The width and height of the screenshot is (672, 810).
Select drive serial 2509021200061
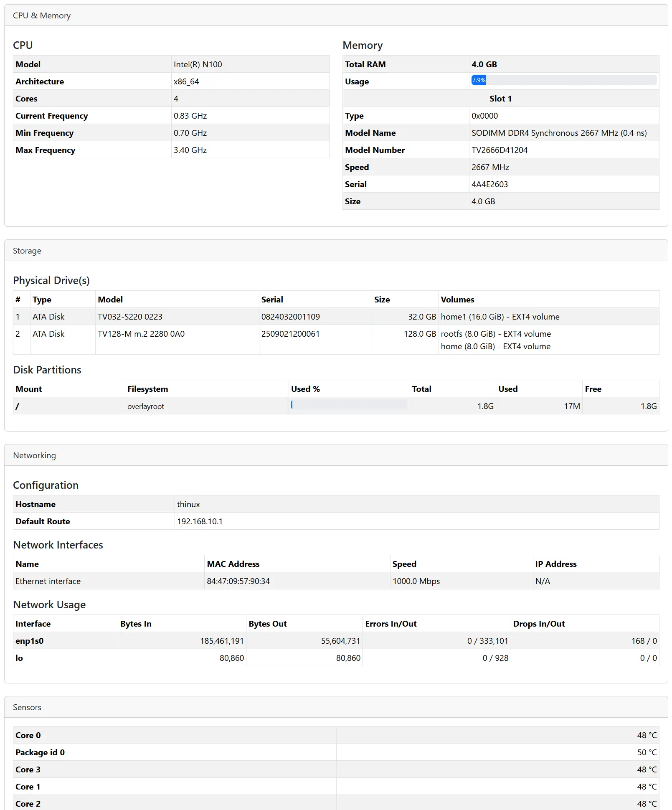point(290,334)
